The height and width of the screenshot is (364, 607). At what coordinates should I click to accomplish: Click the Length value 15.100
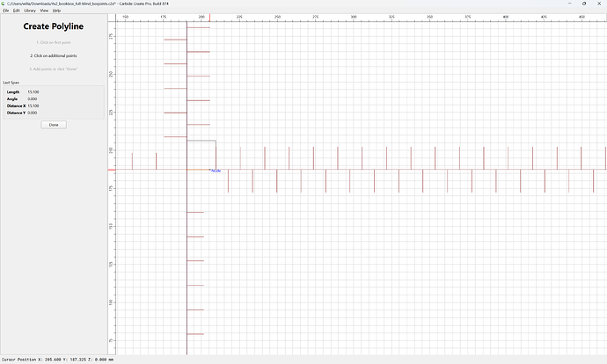click(x=33, y=92)
